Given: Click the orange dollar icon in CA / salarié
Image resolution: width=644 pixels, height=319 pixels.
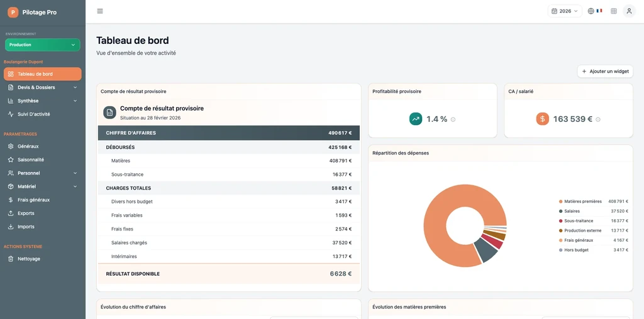Looking at the screenshot, I should (x=543, y=119).
